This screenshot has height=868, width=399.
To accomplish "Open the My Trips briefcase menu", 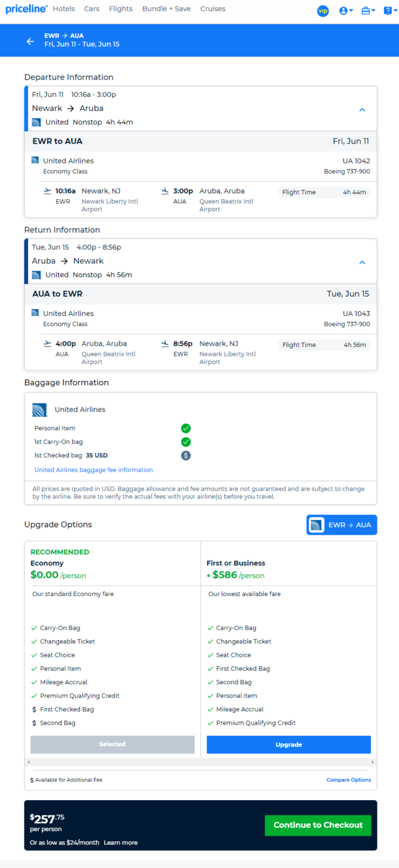I will click(368, 11).
